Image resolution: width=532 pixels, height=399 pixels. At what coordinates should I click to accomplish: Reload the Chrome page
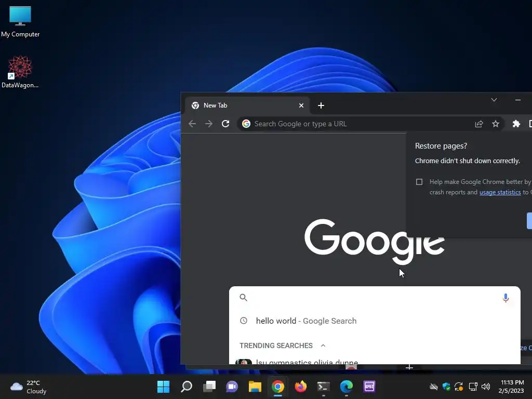point(225,124)
